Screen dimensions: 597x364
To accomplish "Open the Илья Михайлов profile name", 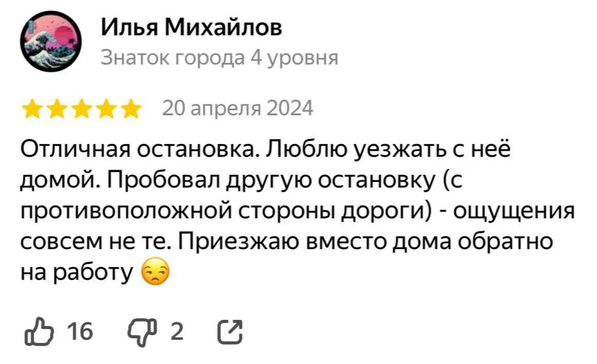I will [191, 27].
